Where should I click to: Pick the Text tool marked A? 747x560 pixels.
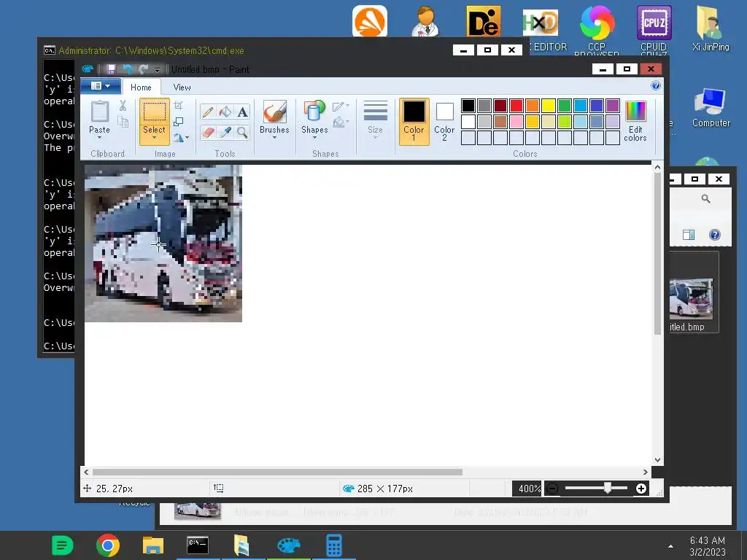point(242,112)
